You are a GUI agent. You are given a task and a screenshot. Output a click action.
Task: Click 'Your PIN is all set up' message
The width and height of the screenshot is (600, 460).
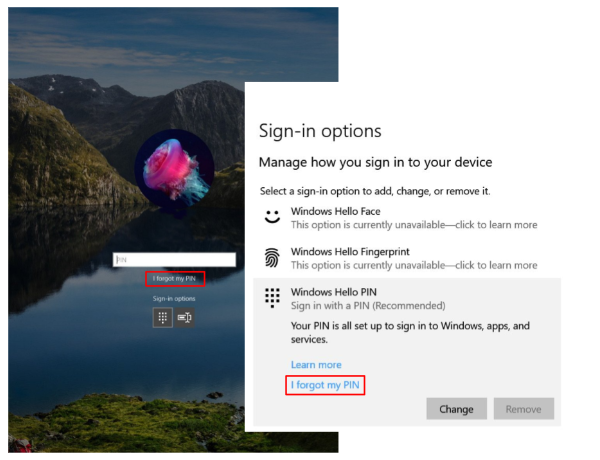410,333
